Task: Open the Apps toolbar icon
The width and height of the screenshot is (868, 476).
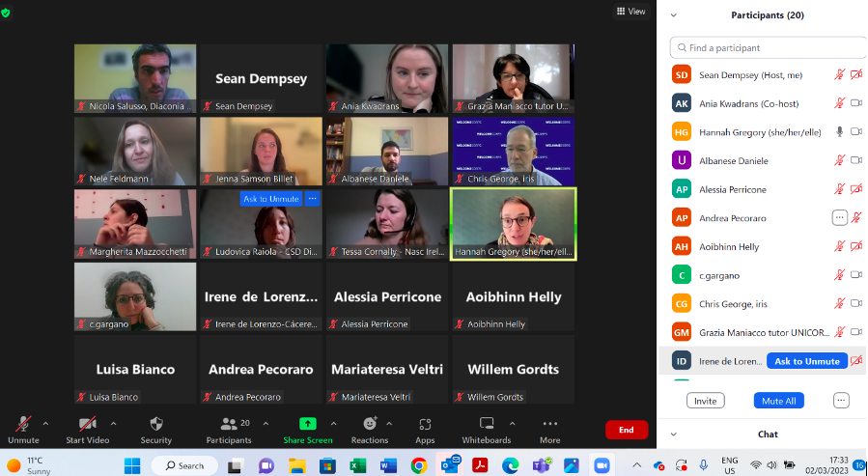Action: click(x=425, y=424)
